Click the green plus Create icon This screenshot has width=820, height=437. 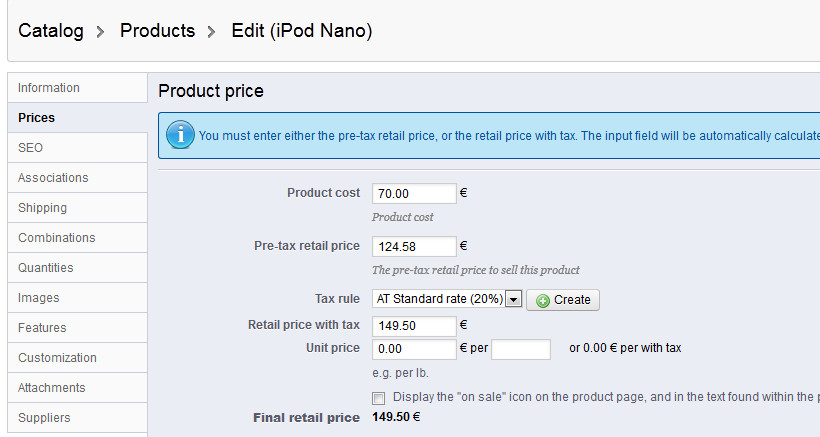(x=543, y=300)
